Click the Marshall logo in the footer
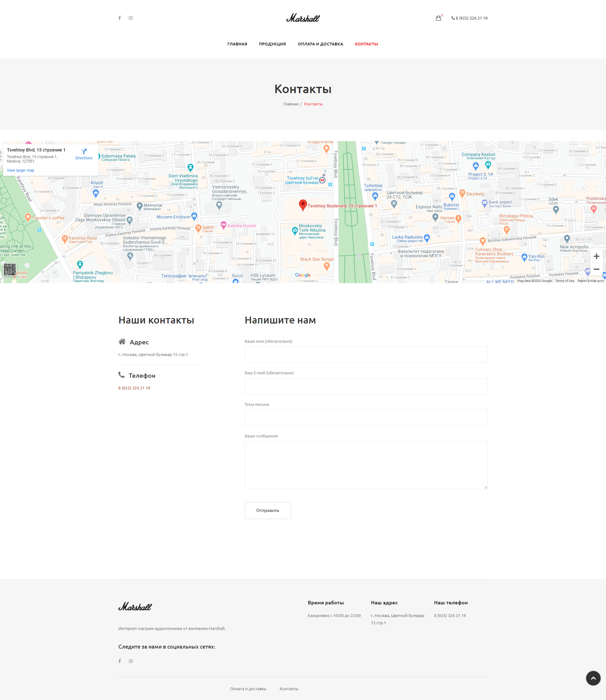The height and width of the screenshot is (700, 606). [135, 606]
